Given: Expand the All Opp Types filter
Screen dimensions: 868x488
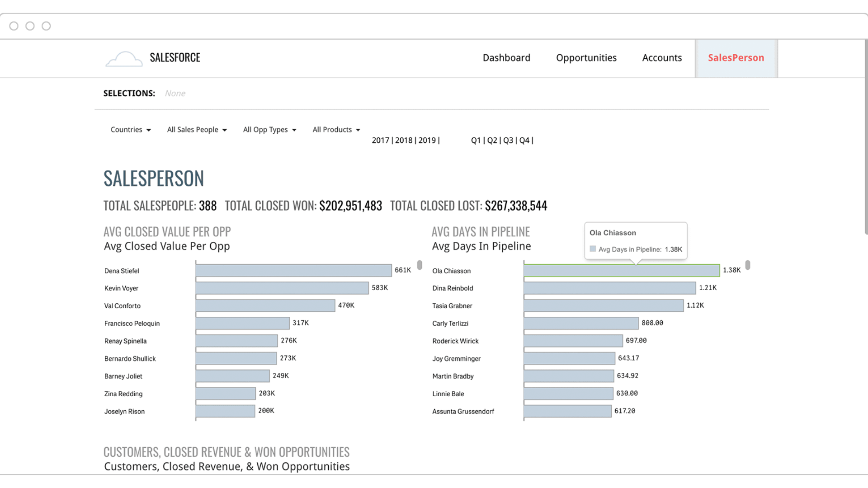Looking at the screenshot, I should [269, 130].
